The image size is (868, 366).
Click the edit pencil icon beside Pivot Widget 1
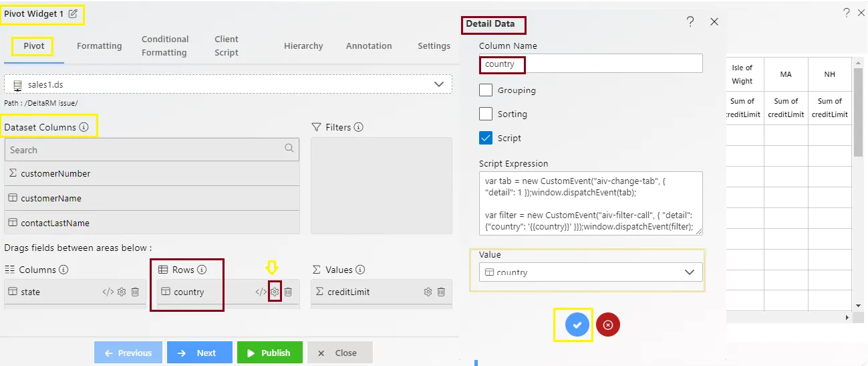point(73,14)
